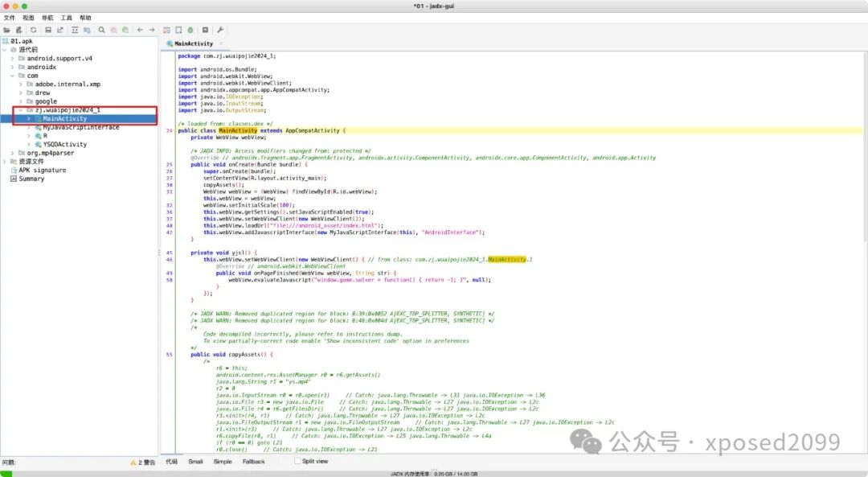This screenshot has width=868, height=477.
Task: Navigate forward with the right arrow icon
Action: [x=152, y=30]
